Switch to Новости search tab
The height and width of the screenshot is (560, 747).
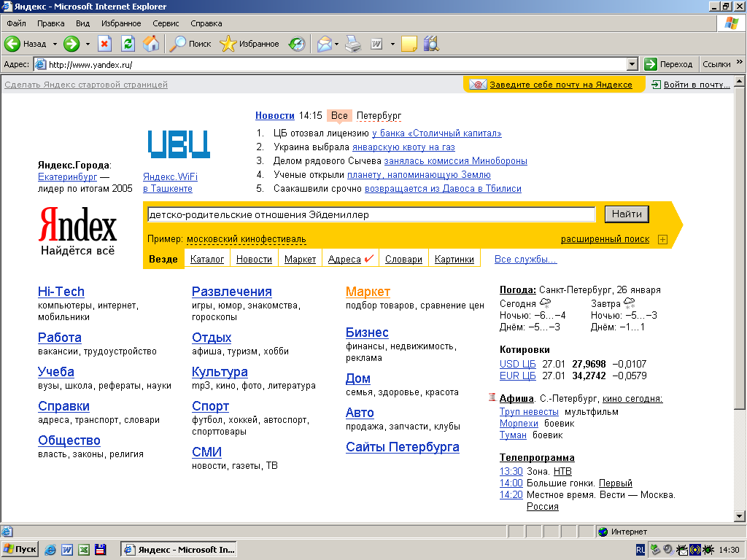tap(254, 259)
